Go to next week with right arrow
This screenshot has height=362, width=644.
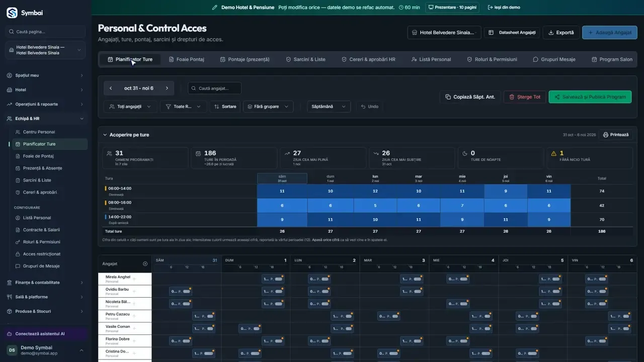point(167,88)
